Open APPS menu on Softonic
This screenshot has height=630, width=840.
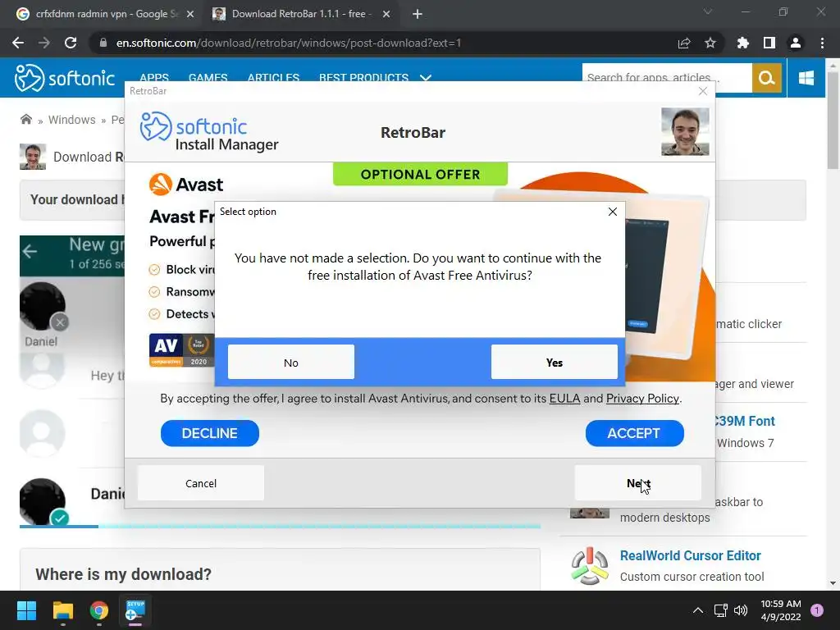pyautogui.click(x=153, y=78)
